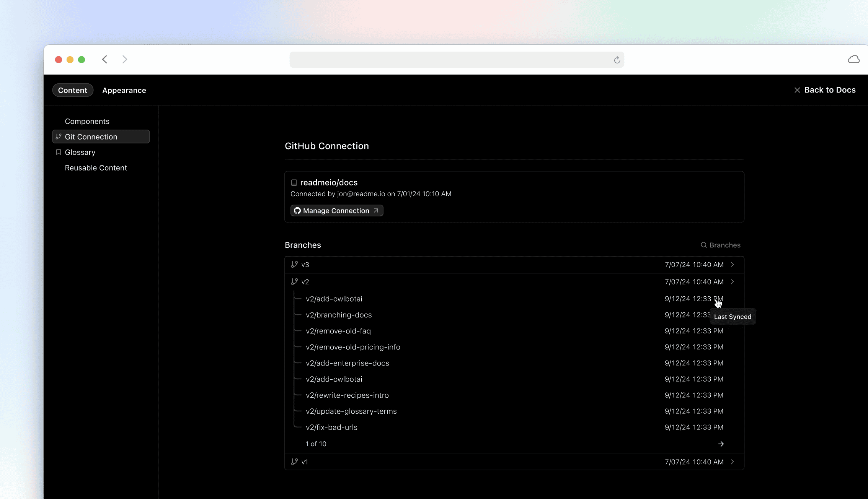Click the GitHub repo icon next to readmeio/docs
The image size is (868, 499).
pos(294,182)
